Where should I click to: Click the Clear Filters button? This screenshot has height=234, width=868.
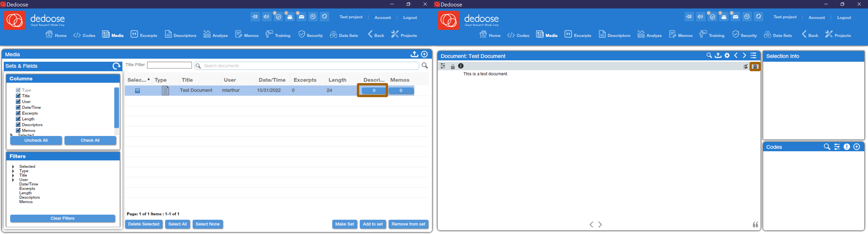[x=63, y=219]
